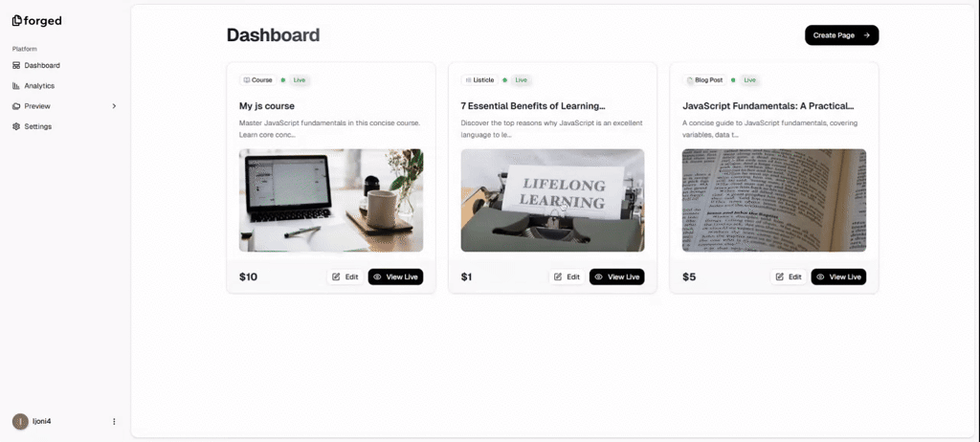Open the user options three-dot menu

coord(114,421)
